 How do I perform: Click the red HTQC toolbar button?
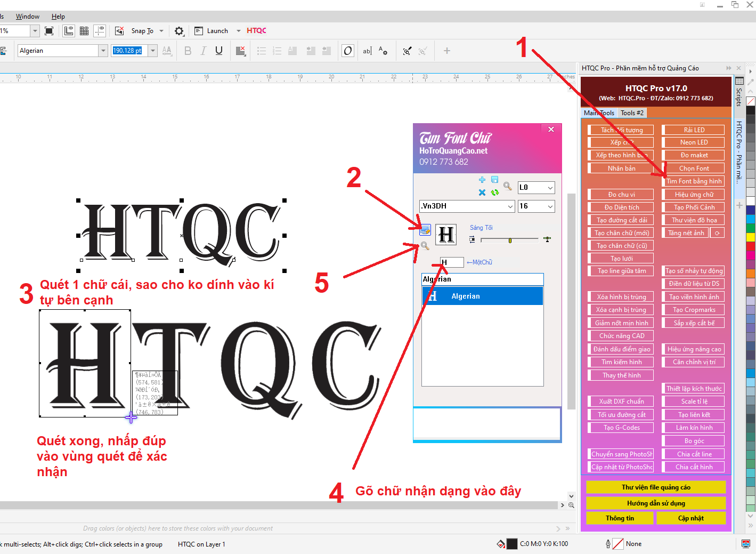click(256, 30)
